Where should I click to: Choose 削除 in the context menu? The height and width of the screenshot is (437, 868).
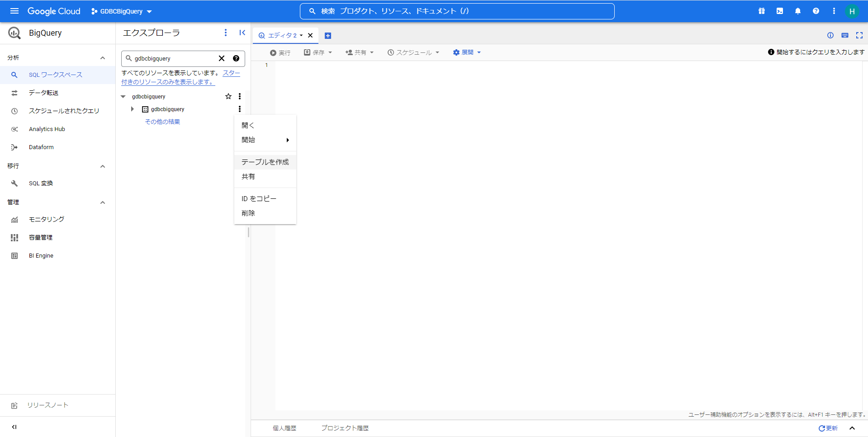tap(248, 213)
